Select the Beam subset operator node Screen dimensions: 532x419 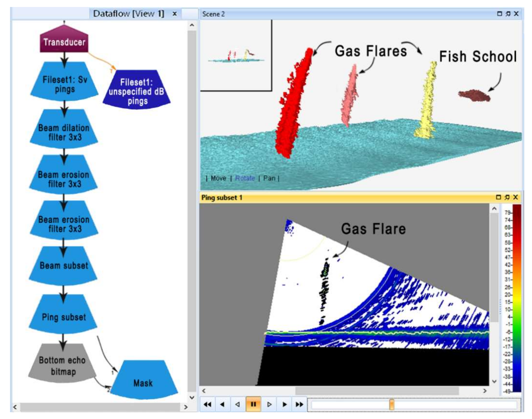coord(64,265)
